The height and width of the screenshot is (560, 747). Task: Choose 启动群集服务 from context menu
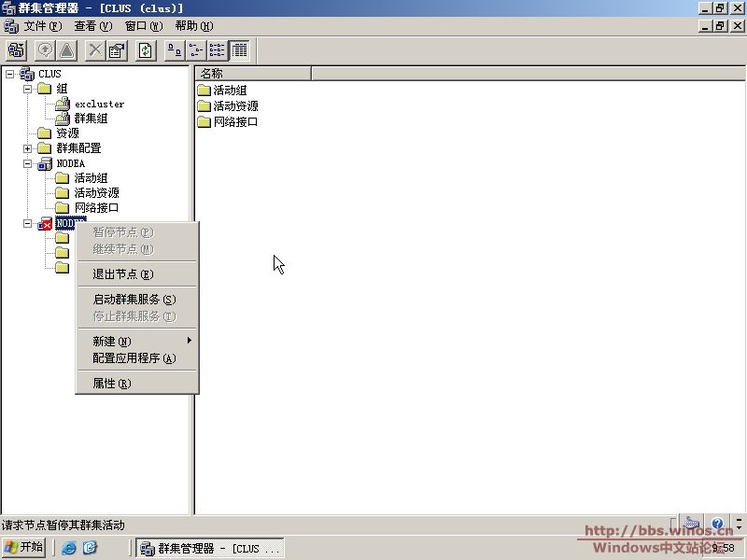[x=134, y=300]
